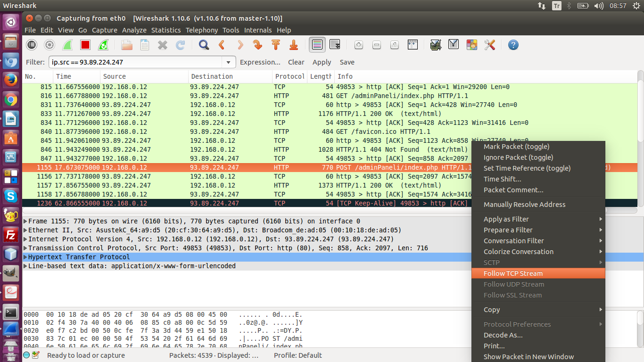
Task: Edit capture comments status bar icon
Action: (36, 355)
